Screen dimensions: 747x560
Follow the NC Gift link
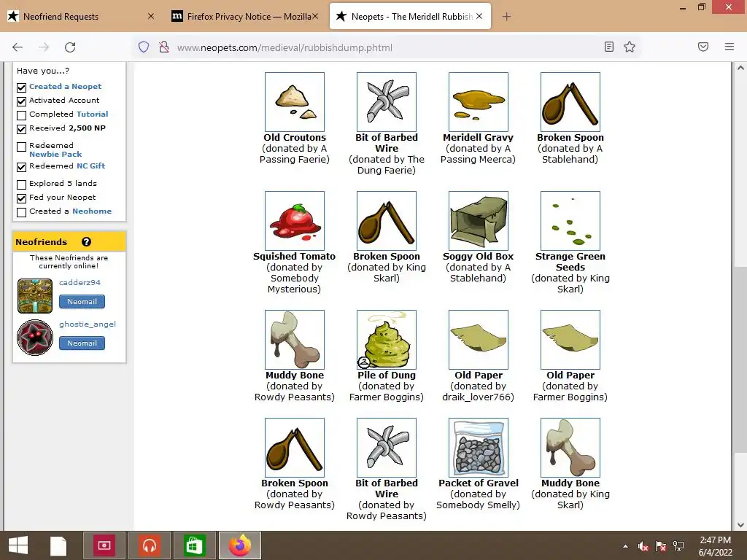[91, 166]
